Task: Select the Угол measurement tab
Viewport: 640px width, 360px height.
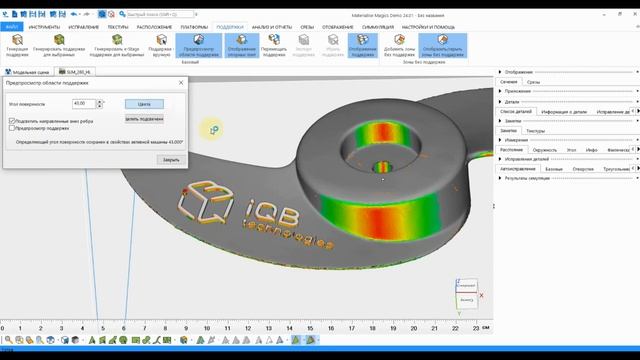Action: coord(571,150)
